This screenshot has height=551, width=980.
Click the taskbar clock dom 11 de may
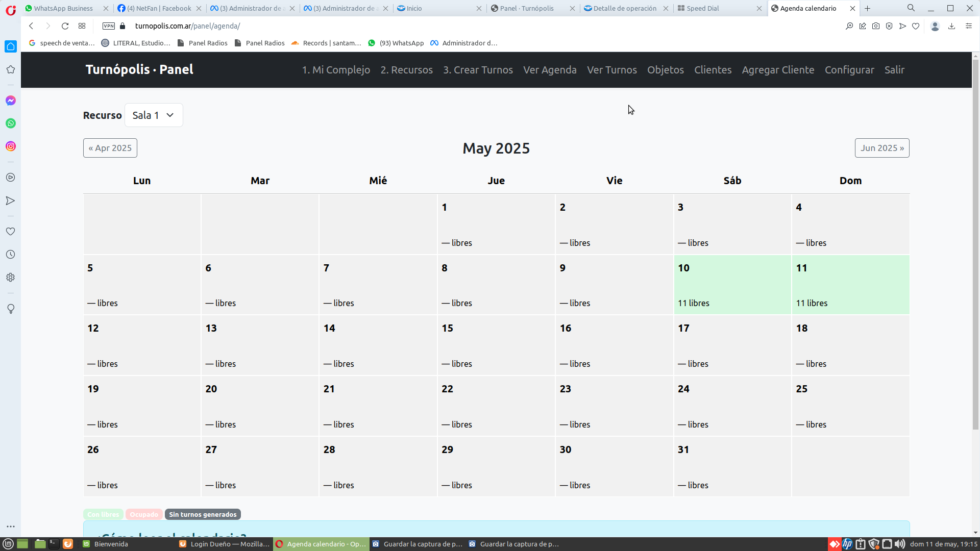[943, 544]
